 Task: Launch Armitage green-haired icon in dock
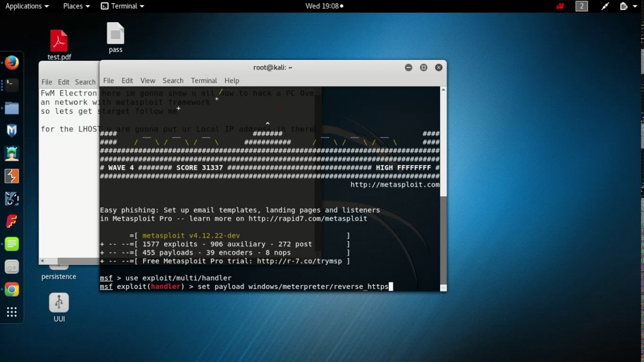tap(12, 153)
